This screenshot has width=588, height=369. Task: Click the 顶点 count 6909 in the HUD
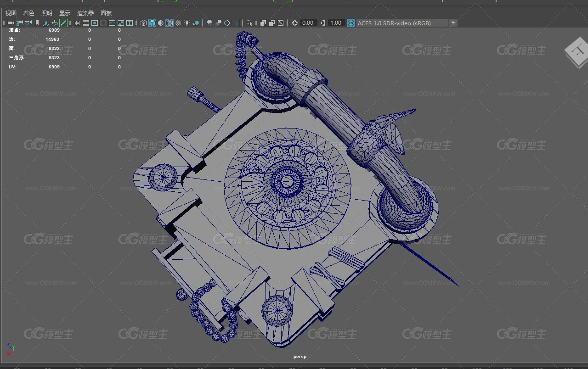(x=54, y=30)
